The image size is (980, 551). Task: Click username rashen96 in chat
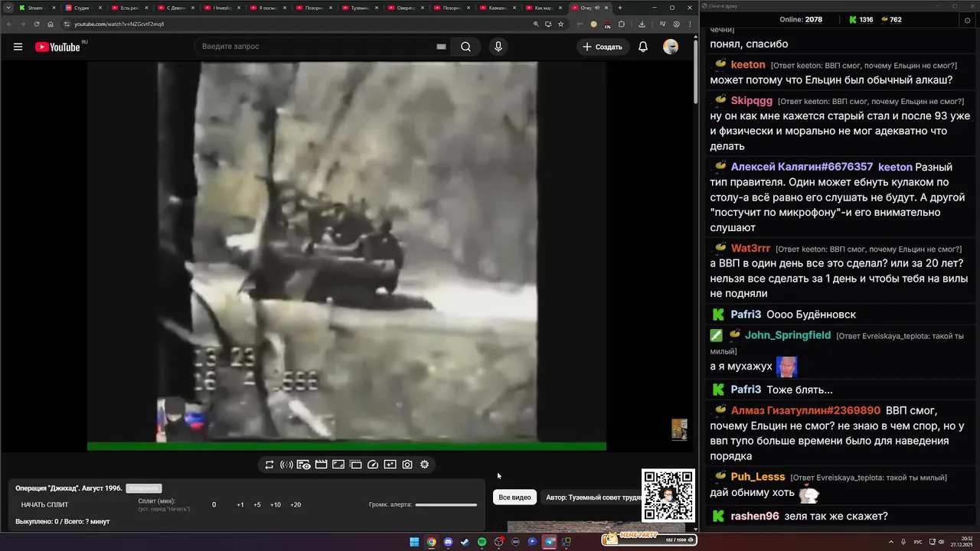tap(755, 517)
